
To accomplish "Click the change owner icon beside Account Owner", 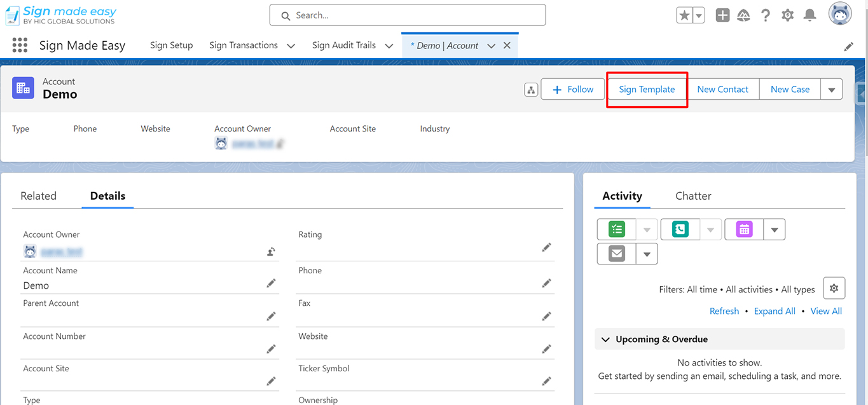I will (271, 252).
